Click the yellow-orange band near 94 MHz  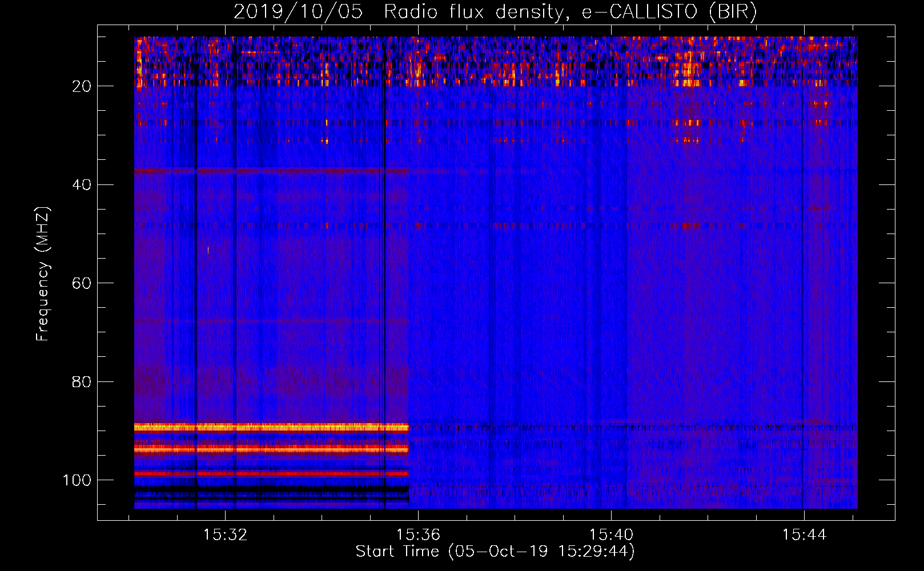click(x=272, y=449)
